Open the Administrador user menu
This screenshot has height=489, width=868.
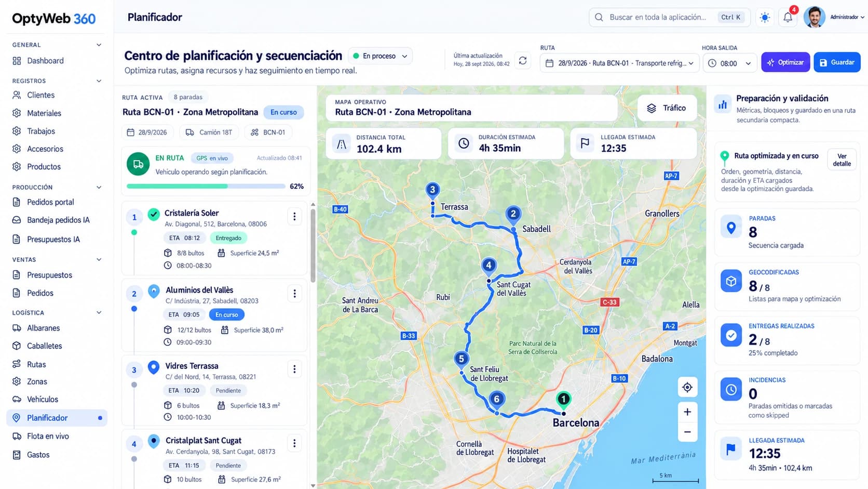tap(847, 17)
